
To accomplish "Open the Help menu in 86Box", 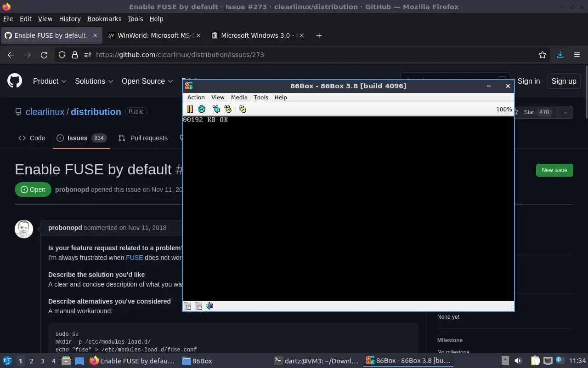I will (280, 98).
